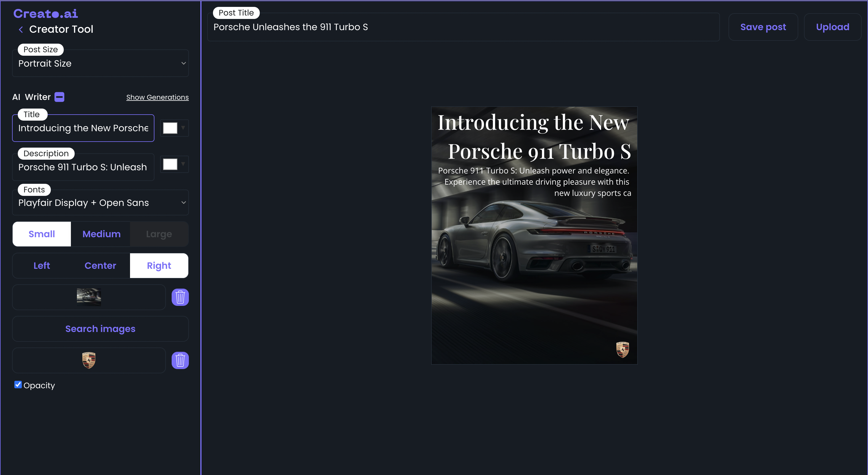The height and width of the screenshot is (475, 868).
Task: Click into the Title input field
Action: 83,128
